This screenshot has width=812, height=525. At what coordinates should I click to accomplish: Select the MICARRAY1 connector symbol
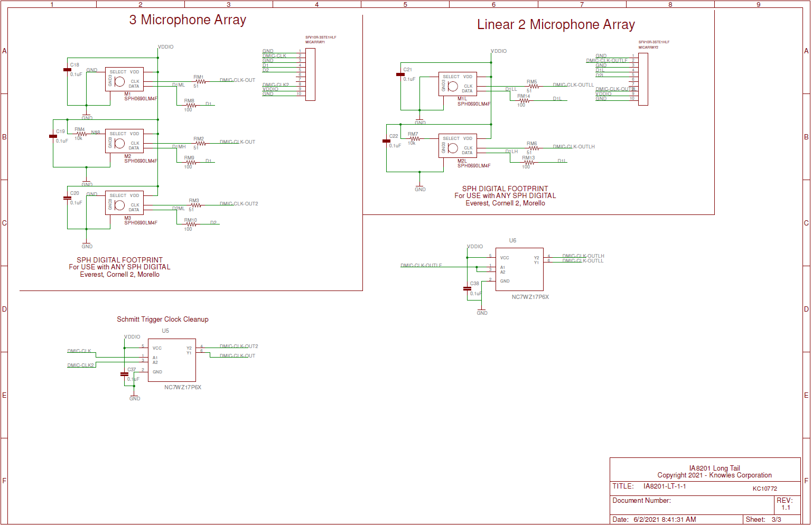310,74
